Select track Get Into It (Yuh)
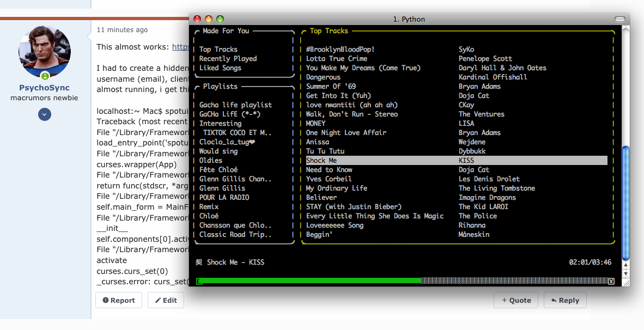 [x=338, y=96]
